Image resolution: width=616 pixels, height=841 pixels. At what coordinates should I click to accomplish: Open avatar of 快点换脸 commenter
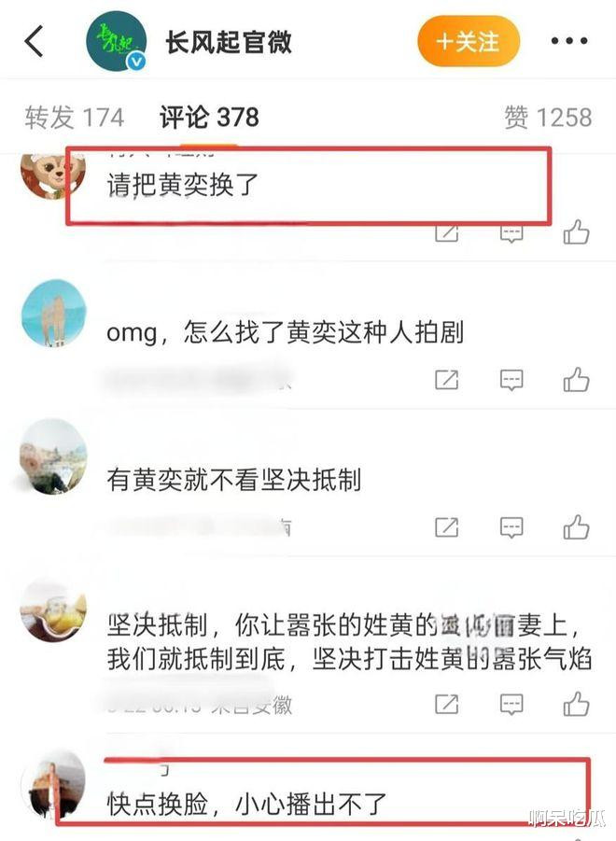pos(52,784)
